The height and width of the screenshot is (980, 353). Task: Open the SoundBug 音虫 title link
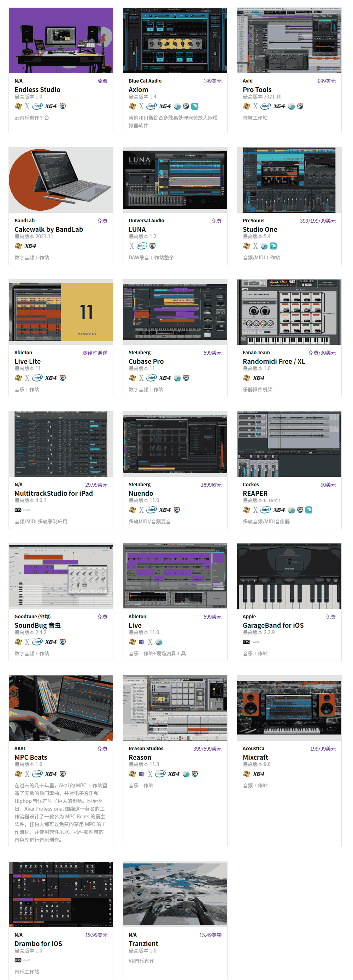coord(37,625)
